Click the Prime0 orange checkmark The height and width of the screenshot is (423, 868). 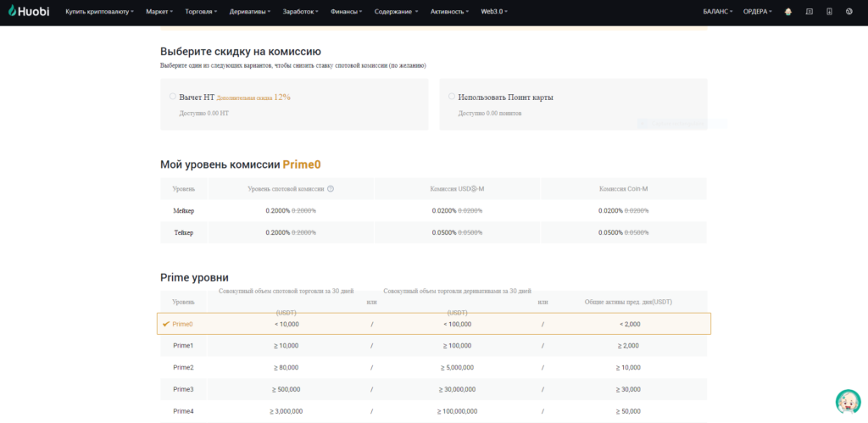(x=166, y=324)
